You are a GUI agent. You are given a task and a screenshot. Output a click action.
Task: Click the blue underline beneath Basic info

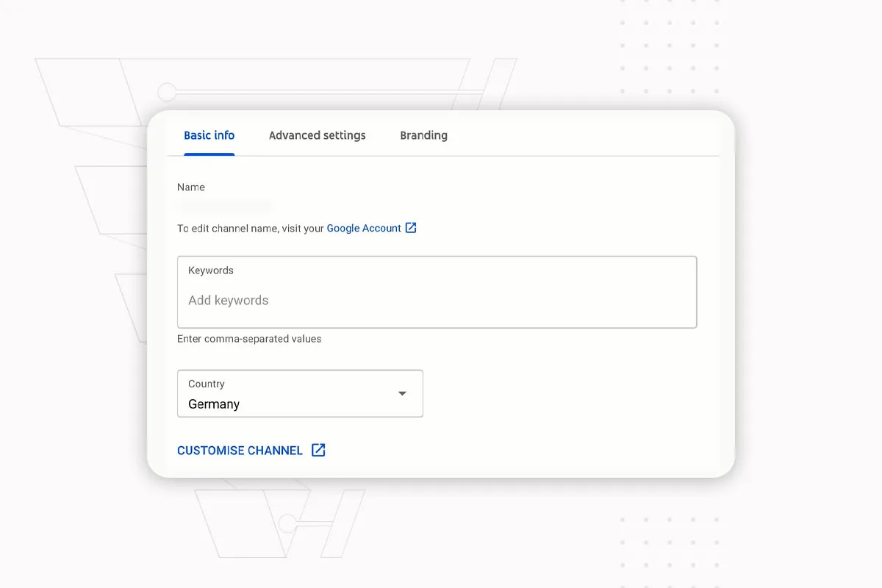[x=209, y=154]
